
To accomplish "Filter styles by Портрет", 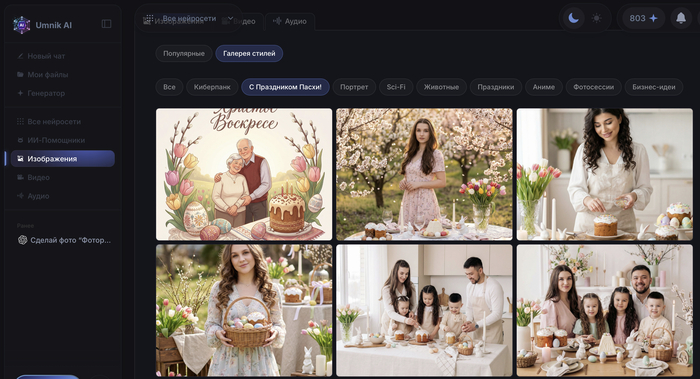I will 354,87.
